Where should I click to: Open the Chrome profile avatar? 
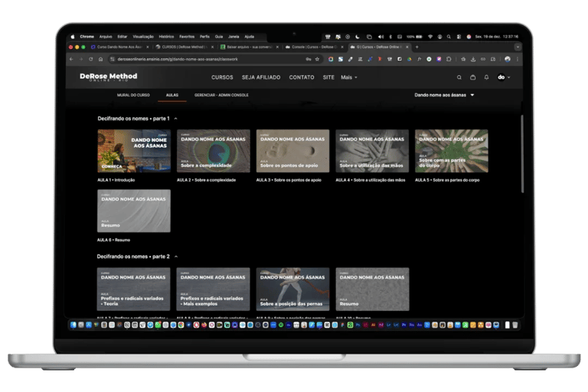(x=508, y=59)
